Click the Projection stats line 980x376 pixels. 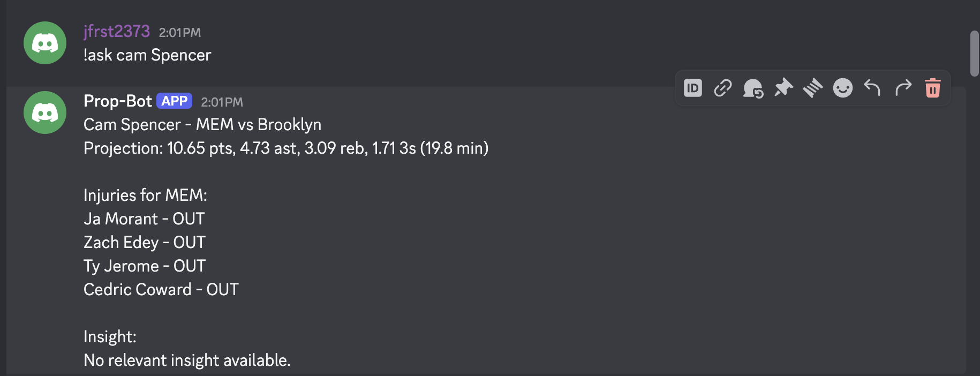pyautogui.click(x=286, y=148)
